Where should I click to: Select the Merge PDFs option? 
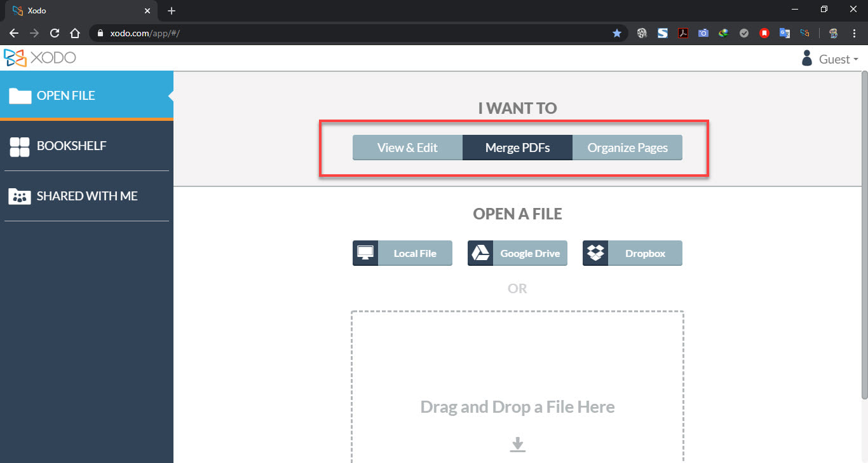517,148
